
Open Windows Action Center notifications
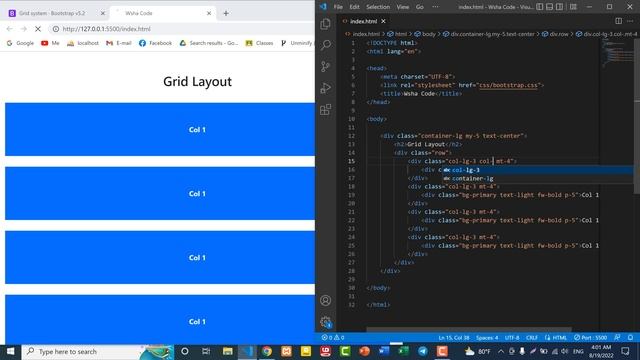[x=625, y=351]
